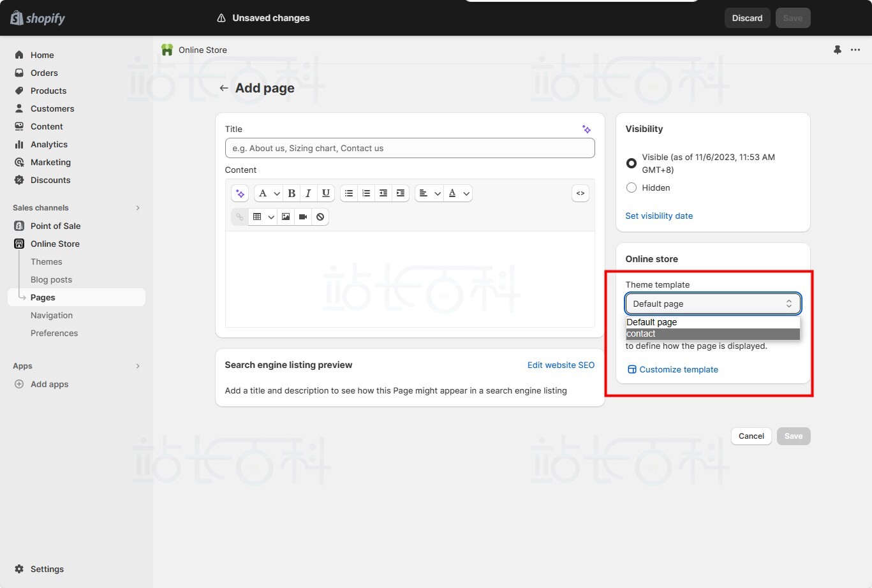Insert a bulleted list
Screen dimensions: 872x588
pos(349,193)
